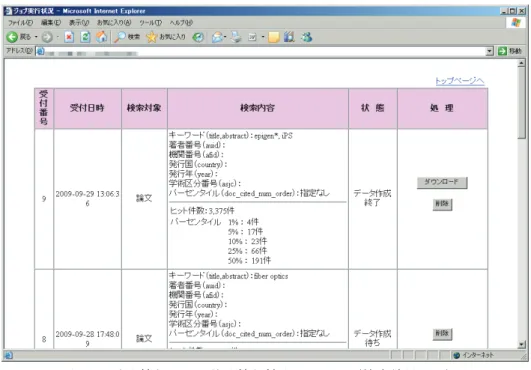Click the 処理 column header
Screen dimensions: 531x370
click(442, 108)
